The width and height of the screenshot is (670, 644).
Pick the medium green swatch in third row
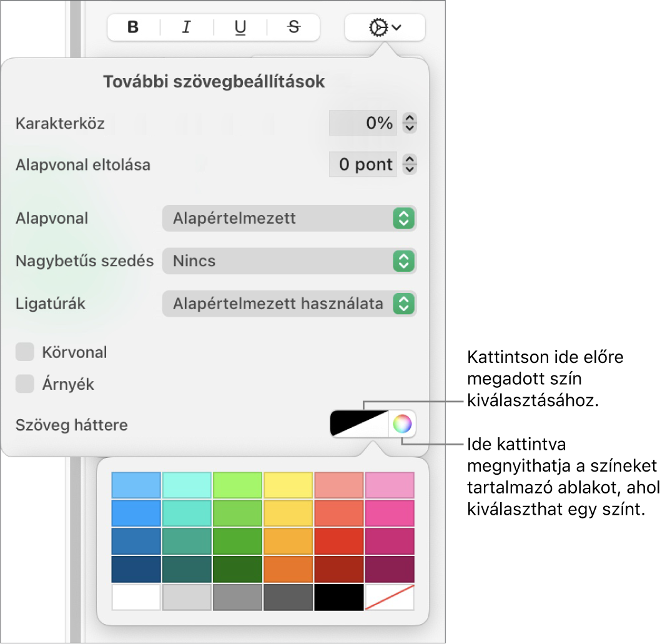237,541
